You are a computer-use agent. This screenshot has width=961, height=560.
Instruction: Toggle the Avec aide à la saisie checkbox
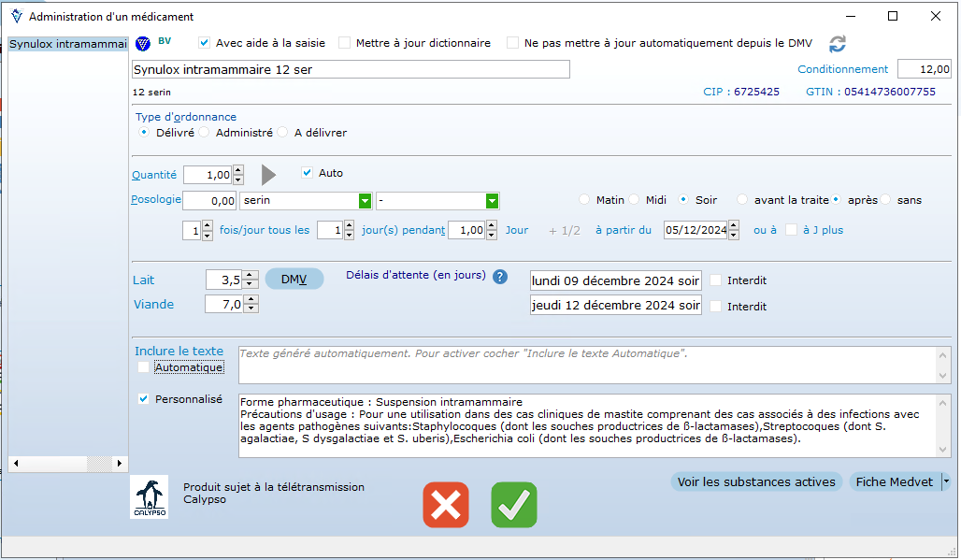pyautogui.click(x=204, y=43)
